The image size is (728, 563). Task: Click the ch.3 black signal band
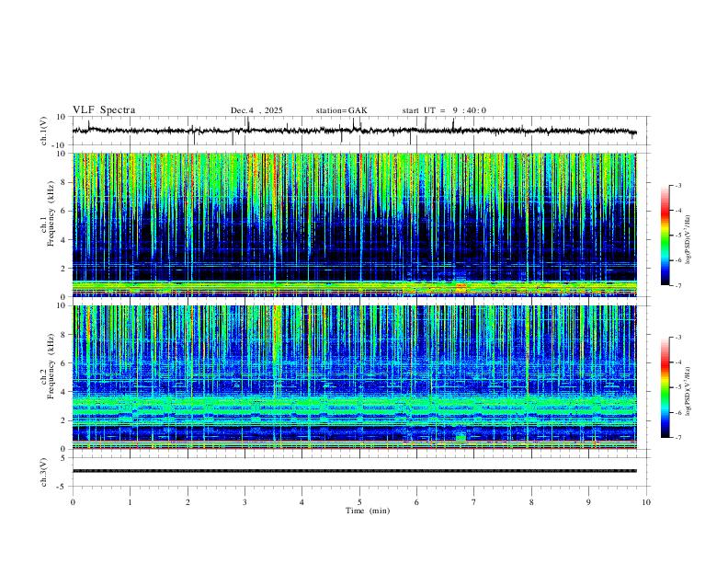pos(354,471)
